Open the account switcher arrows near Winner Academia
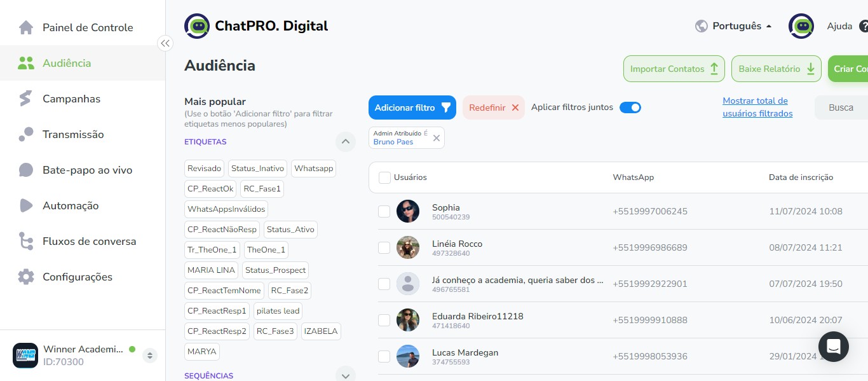This screenshot has height=381, width=868. [150, 356]
